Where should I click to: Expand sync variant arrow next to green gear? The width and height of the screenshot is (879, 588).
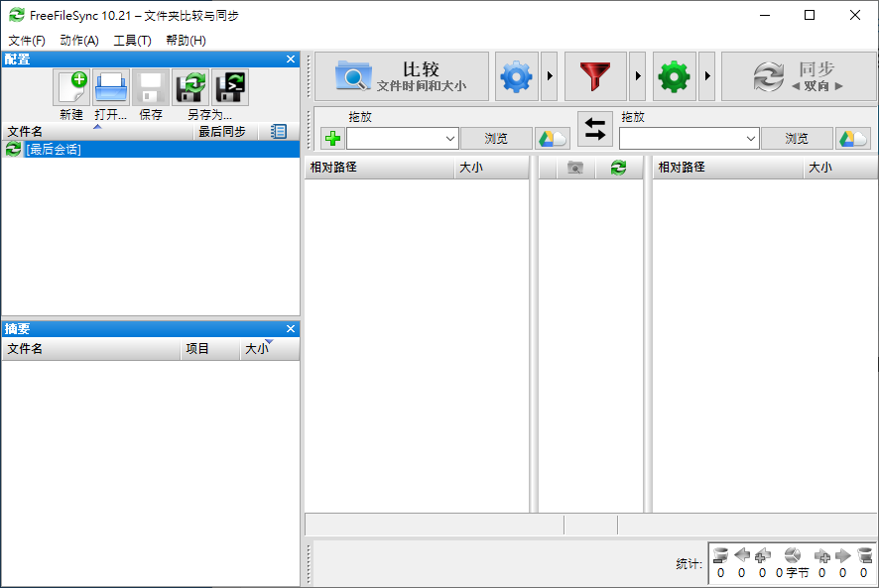coord(707,76)
